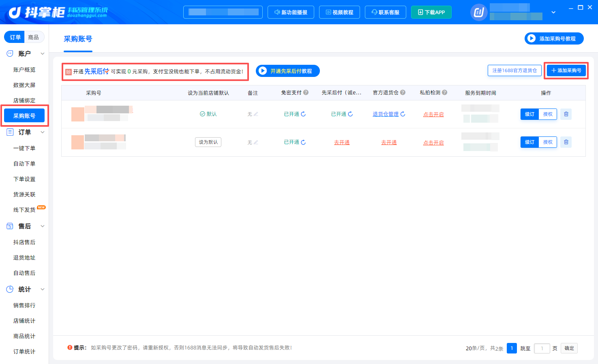Open 一键下单 in the sidebar
This screenshot has height=364, width=598.
(24, 148)
